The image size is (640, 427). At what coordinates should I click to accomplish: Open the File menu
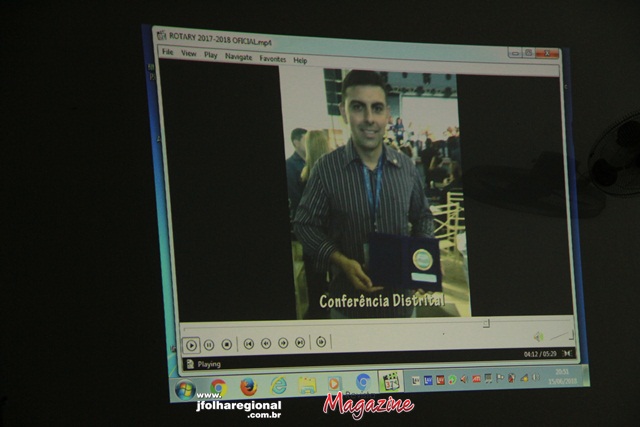[167, 51]
